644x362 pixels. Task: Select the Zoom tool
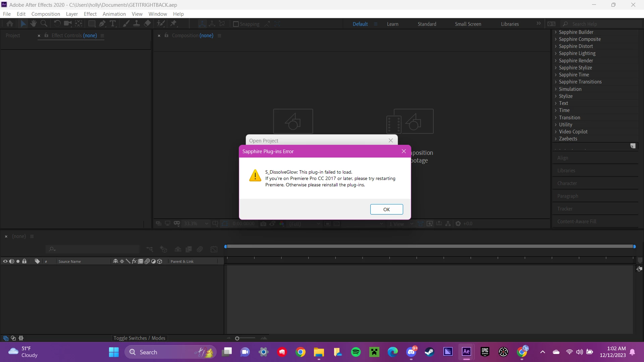[x=44, y=23]
